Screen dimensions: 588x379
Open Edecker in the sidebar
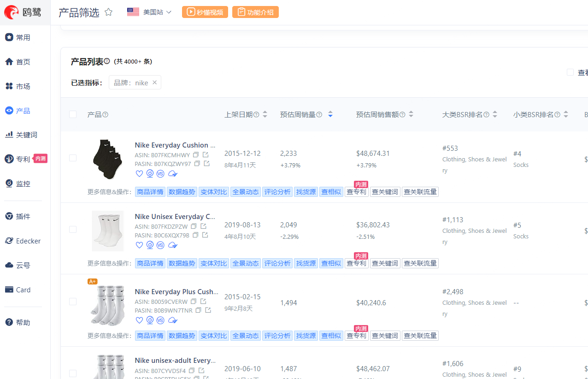point(23,241)
